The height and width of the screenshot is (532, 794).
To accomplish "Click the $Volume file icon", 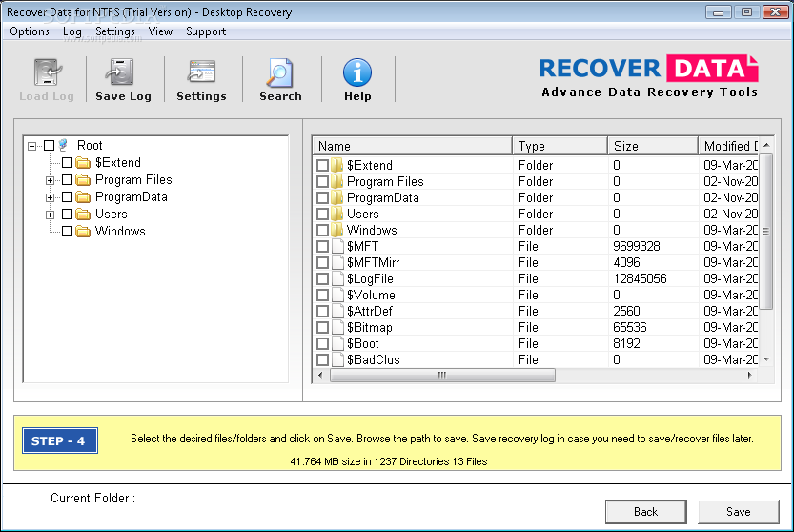I will coord(337,295).
